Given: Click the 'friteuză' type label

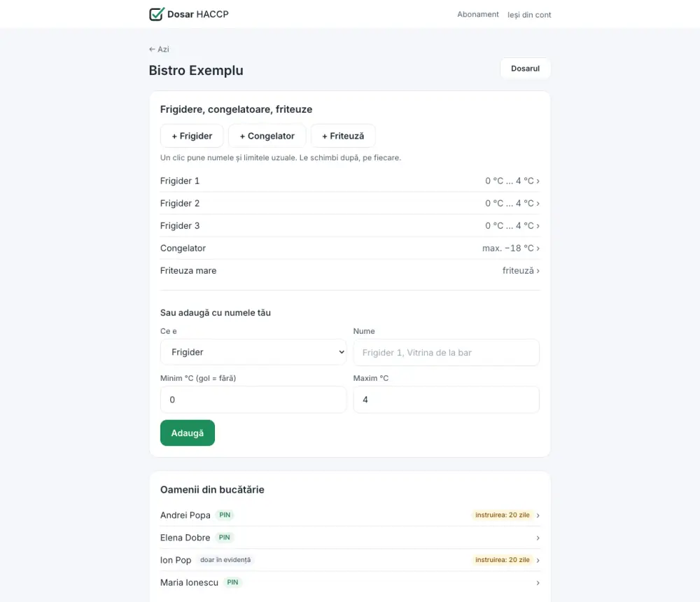Looking at the screenshot, I should point(518,271).
